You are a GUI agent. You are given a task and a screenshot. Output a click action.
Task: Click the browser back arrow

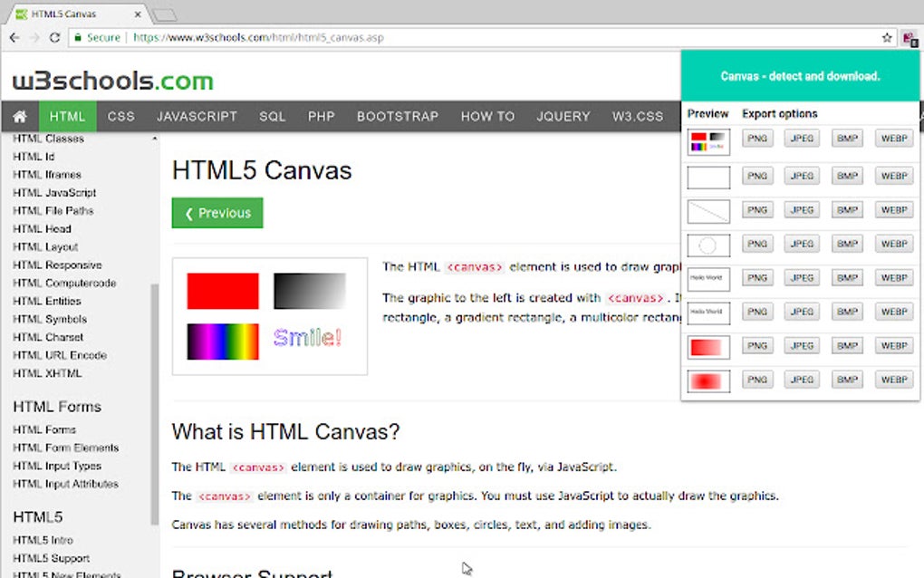tap(14, 38)
